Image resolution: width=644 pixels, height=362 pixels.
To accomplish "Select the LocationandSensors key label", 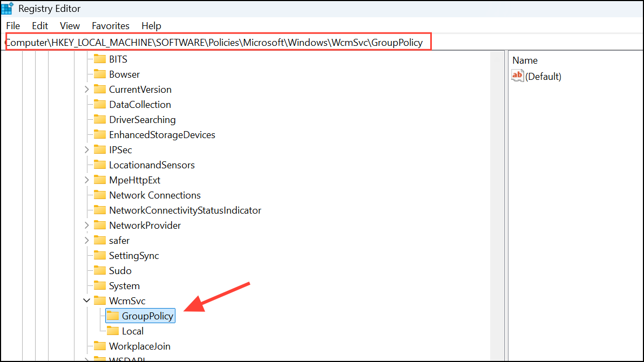I will (x=152, y=165).
